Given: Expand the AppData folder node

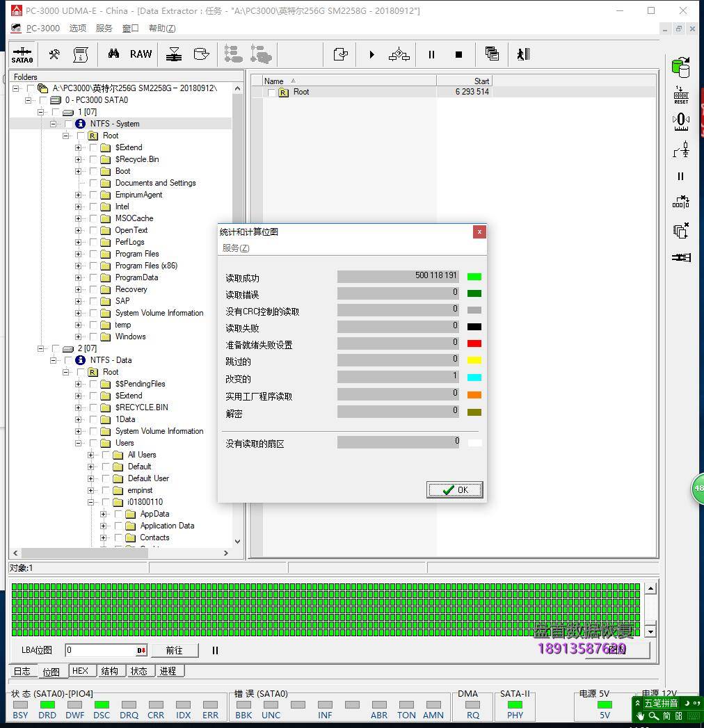Looking at the screenshot, I should click(104, 515).
